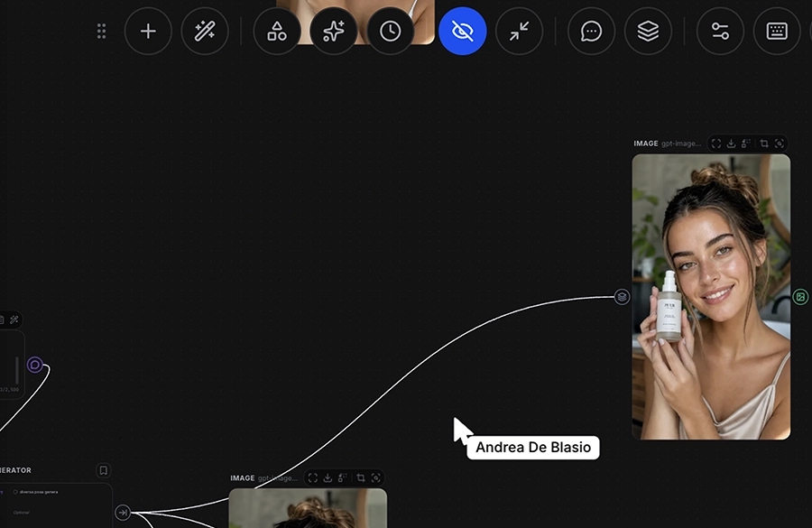Download the bottom image node

click(x=328, y=477)
